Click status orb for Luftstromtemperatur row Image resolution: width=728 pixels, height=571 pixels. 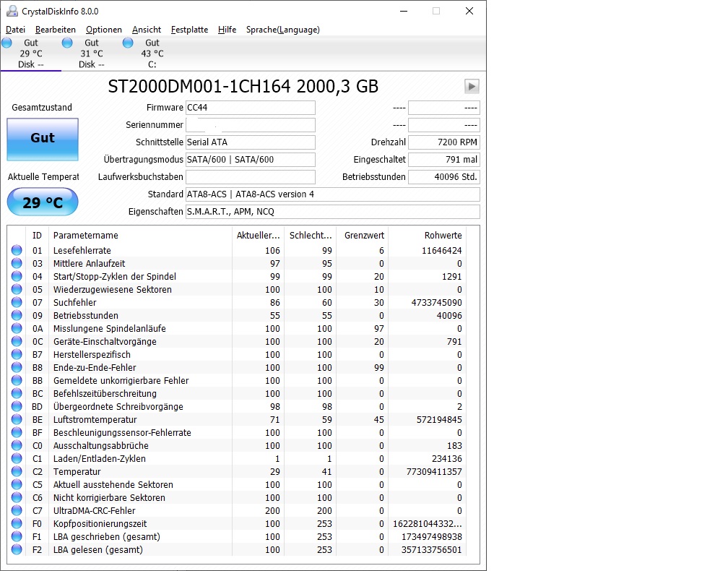(x=17, y=419)
